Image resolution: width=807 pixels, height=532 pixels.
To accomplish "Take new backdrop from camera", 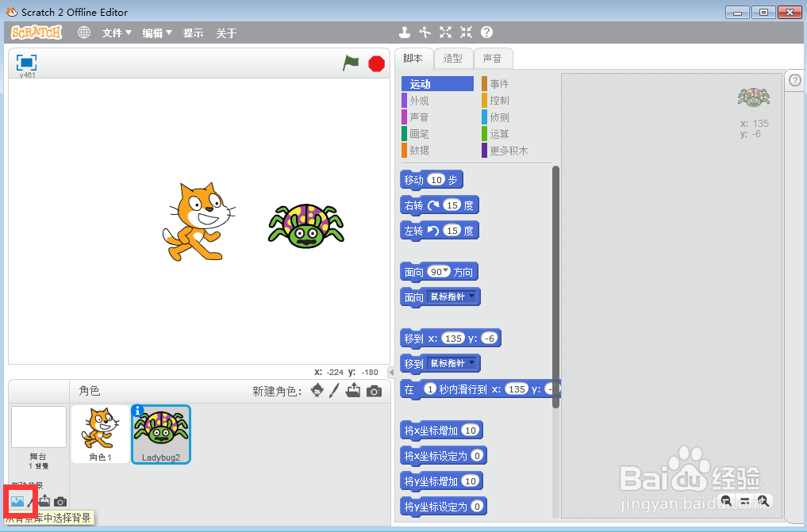I will click(60, 501).
